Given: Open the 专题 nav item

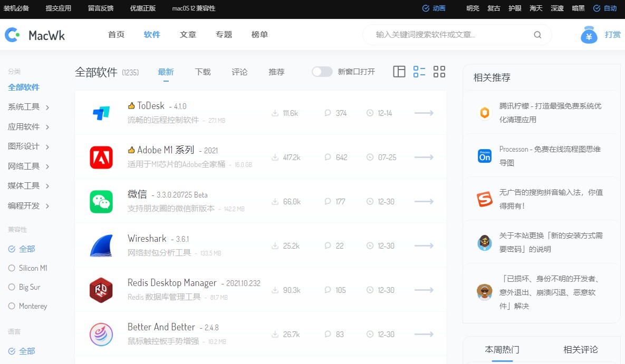Looking at the screenshot, I should [x=224, y=35].
